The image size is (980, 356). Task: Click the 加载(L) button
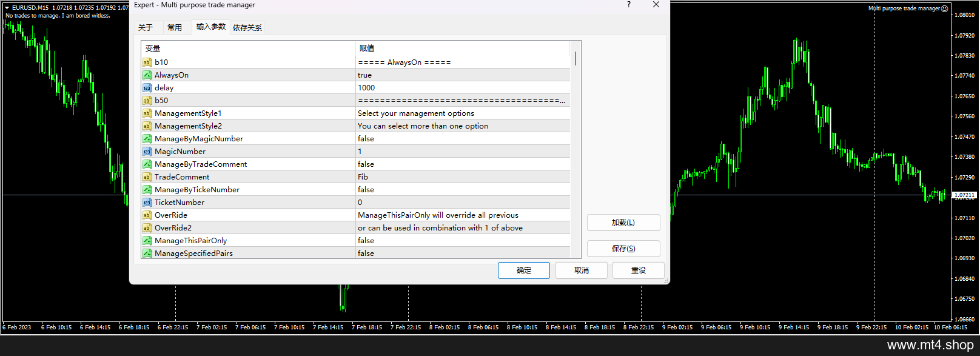coord(623,223)
